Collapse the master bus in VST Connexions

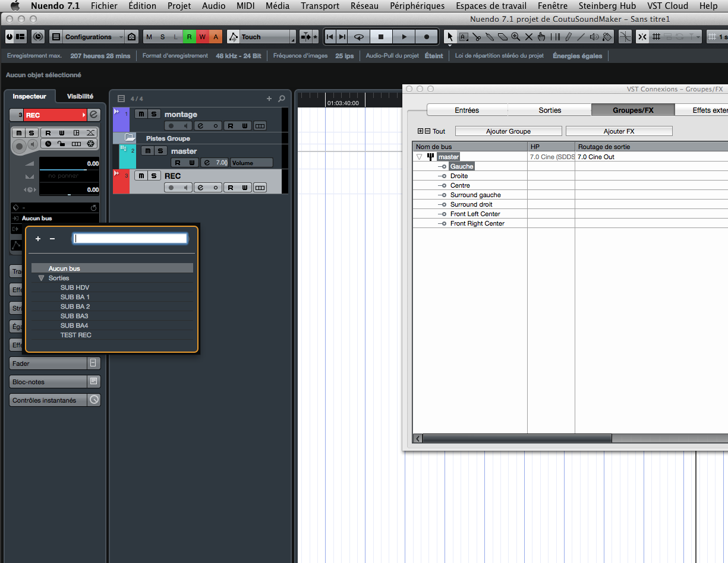coord(419,157)
